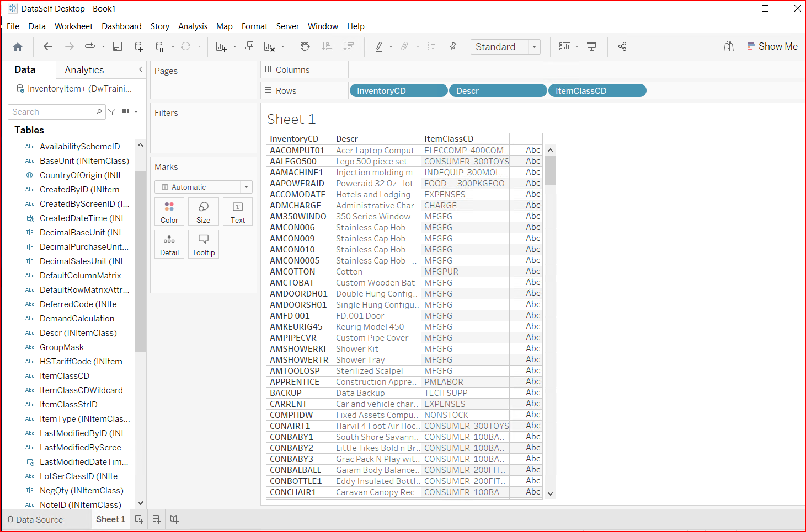Click the Tooltip button in the Marks card

203,244
